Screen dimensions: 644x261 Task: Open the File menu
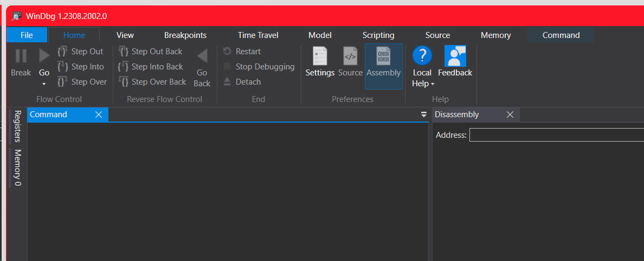(x=27, y=35)
